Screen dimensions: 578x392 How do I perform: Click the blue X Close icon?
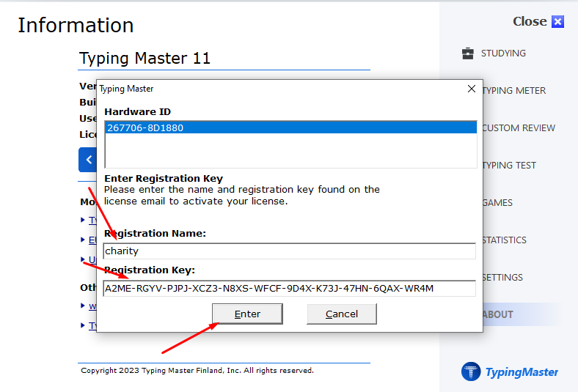(558, 22)
